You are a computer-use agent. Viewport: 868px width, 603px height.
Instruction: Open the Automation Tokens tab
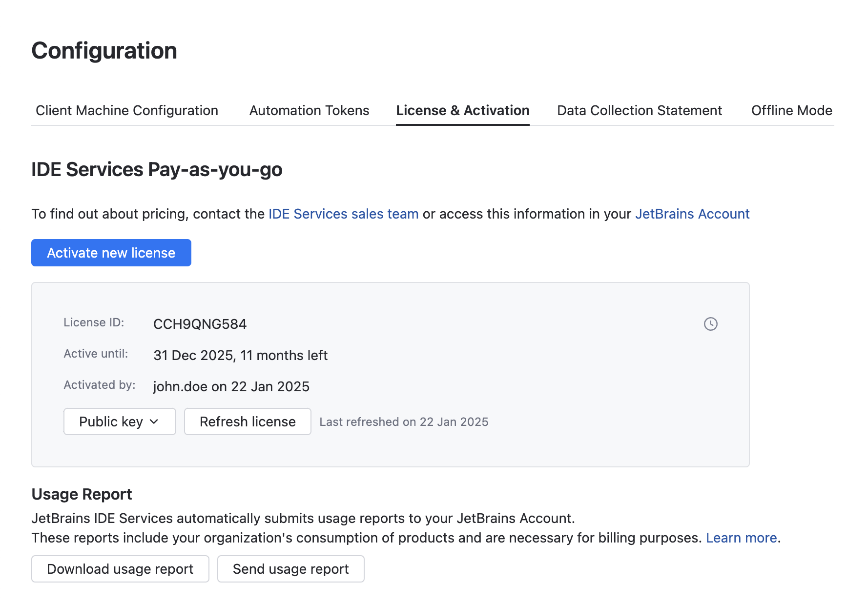point(309,110)
